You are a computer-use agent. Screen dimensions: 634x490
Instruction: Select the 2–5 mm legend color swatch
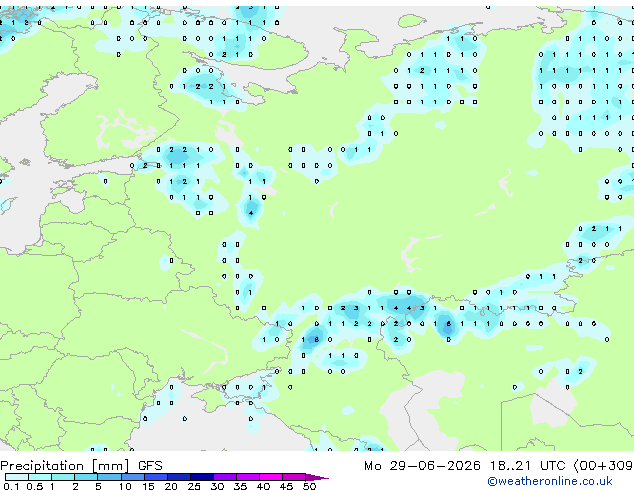(86, 477)
